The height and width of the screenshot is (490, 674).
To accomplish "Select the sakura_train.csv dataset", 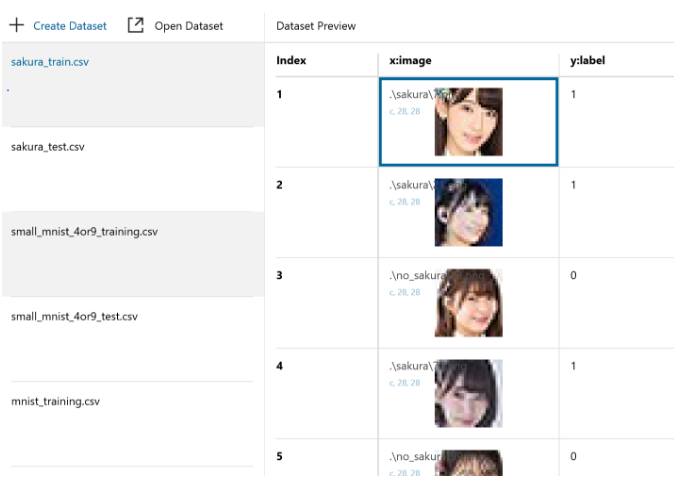I will pos(50,62).
